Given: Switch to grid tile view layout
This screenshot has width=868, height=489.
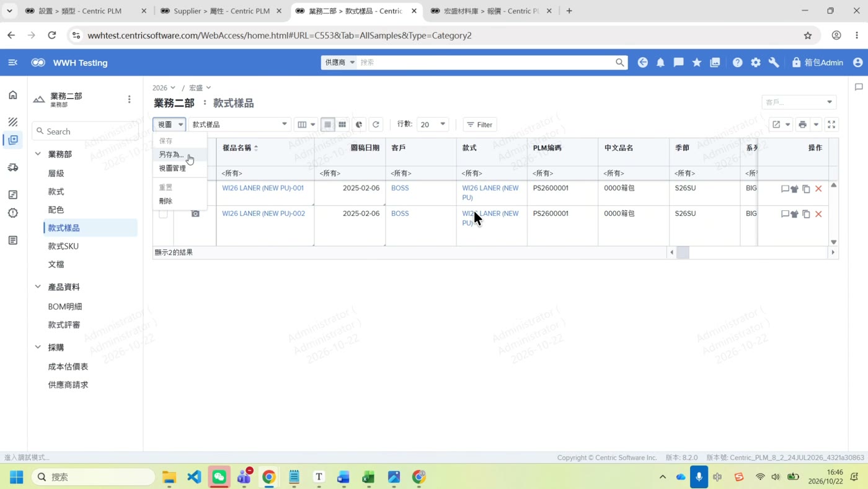Looking at the screenshot, I should 342,125.
